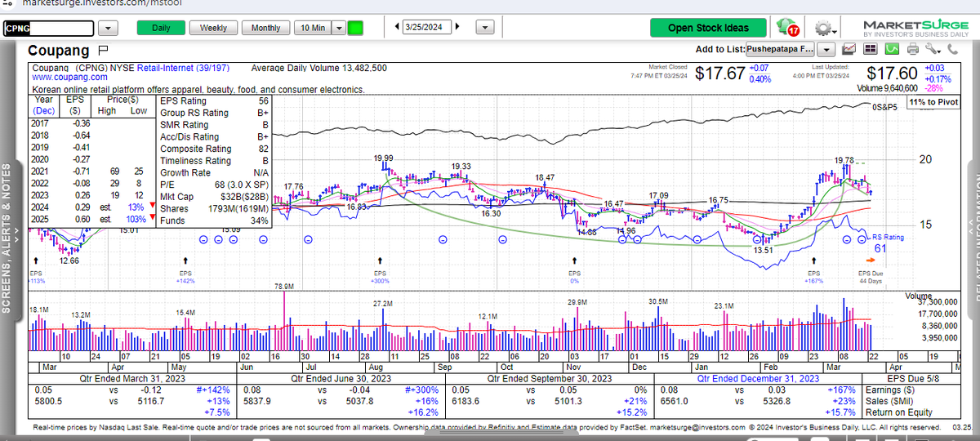Click EPS +300% earnings marker arrow
Viewport: 980px width, 441px height.
pos(380,260)
